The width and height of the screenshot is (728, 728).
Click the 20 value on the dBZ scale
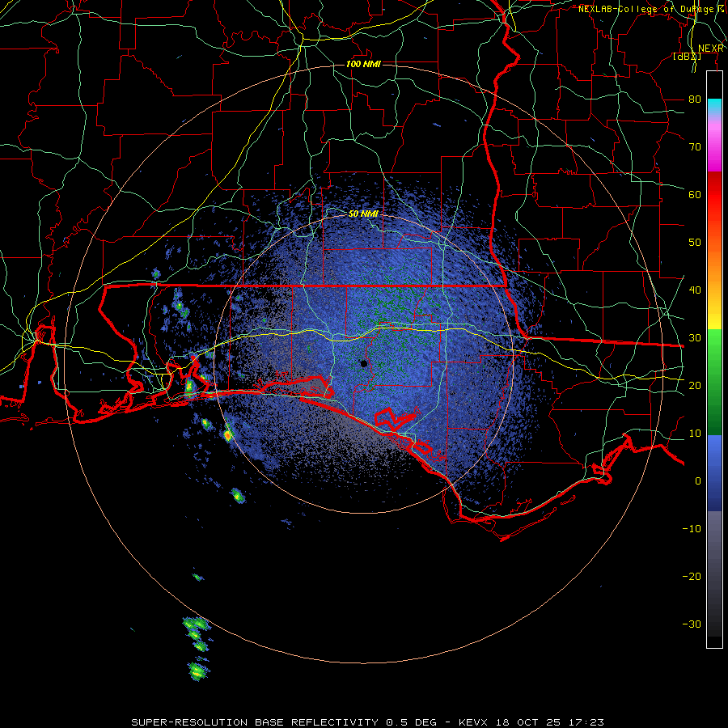[695, 386]
